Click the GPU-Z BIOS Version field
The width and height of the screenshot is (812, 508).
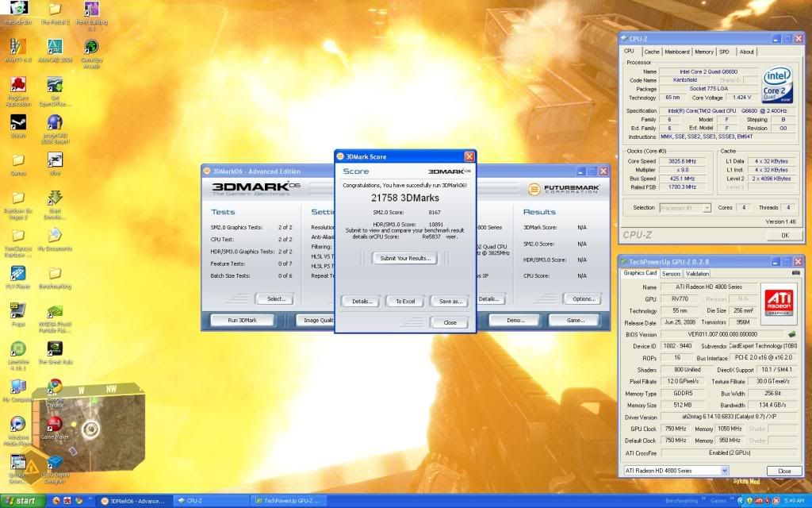point(722,334)
